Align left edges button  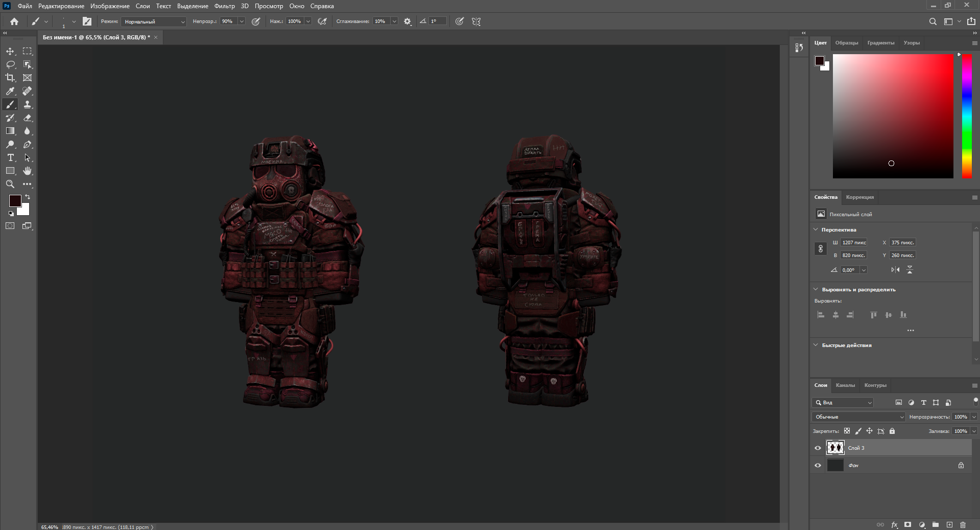(x=821, y=315)
